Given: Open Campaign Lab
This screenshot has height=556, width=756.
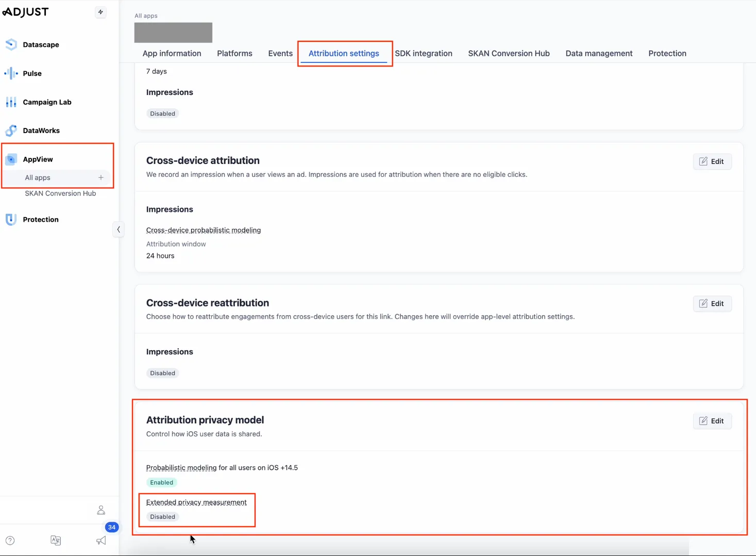Looking at the screenshot, I should coord(47,102).
